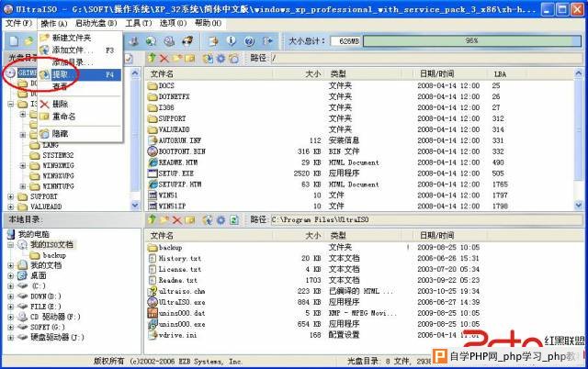Viewport: 588px width, 369px height.
Task: Expand the 我的文档 tree node
Action: (x=11, y=265)
